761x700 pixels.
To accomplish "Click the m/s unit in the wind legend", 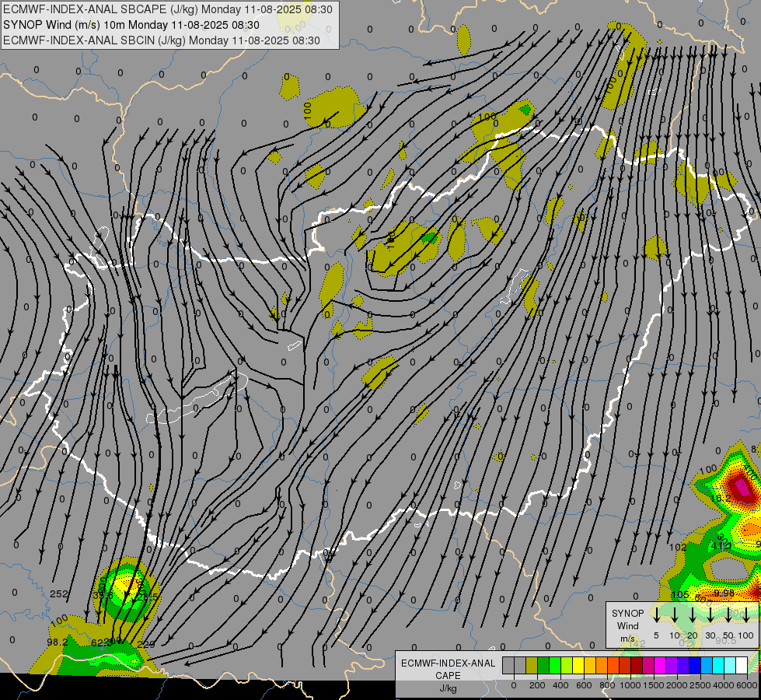I will tap(627, 639).
